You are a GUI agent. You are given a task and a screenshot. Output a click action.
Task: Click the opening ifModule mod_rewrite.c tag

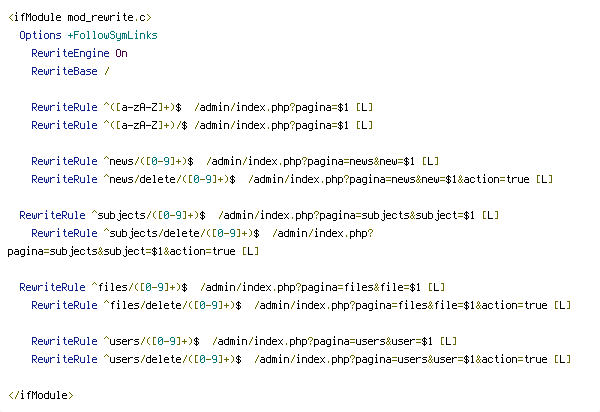pos(80,17)
